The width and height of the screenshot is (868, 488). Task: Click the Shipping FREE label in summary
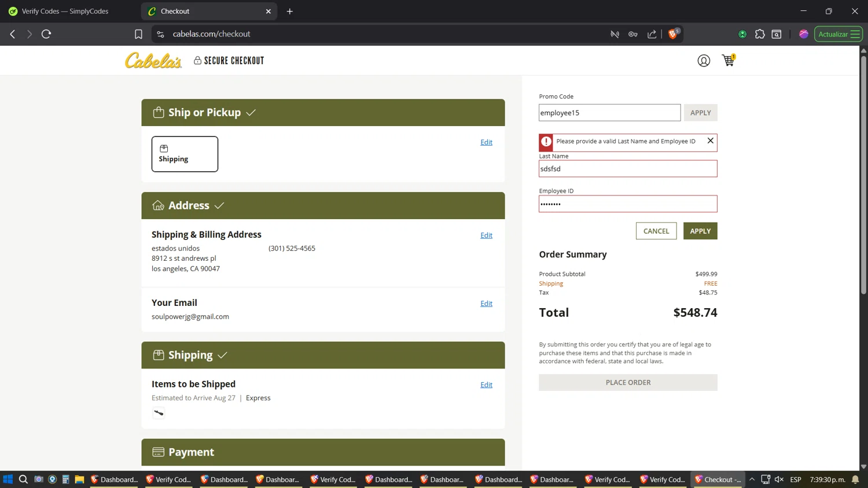628,283
